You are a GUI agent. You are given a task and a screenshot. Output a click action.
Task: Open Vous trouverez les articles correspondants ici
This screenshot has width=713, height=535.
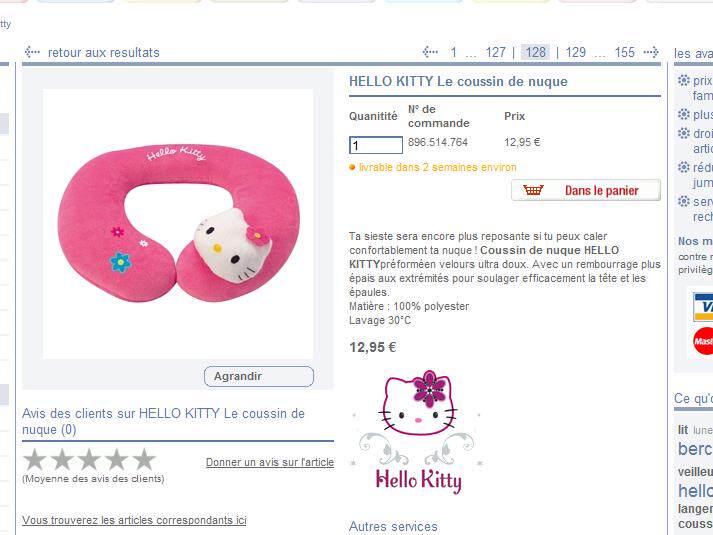tap(134, 520)
